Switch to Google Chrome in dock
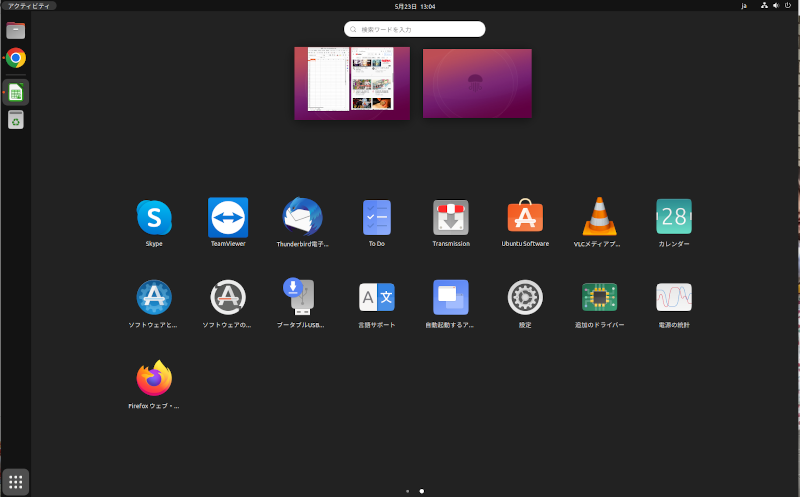The width and height of the screenshot is (800, 497). (x=16, y=58)
